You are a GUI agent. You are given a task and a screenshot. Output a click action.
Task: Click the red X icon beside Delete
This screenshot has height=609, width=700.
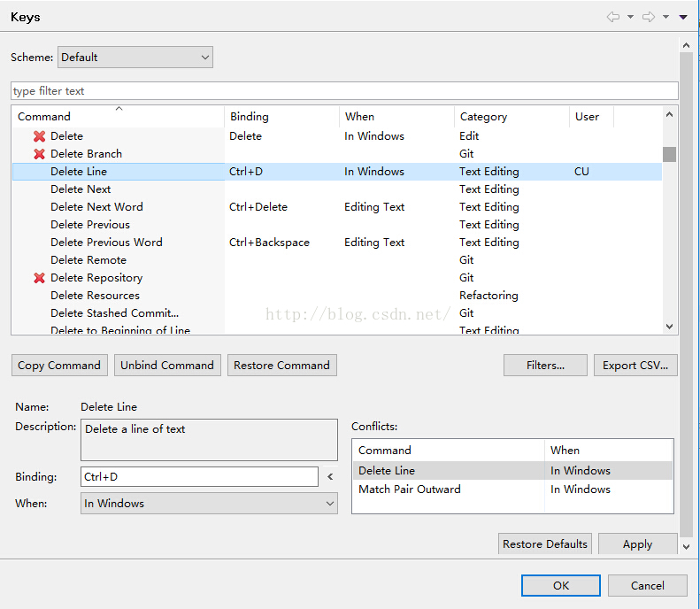click(39, 136)
